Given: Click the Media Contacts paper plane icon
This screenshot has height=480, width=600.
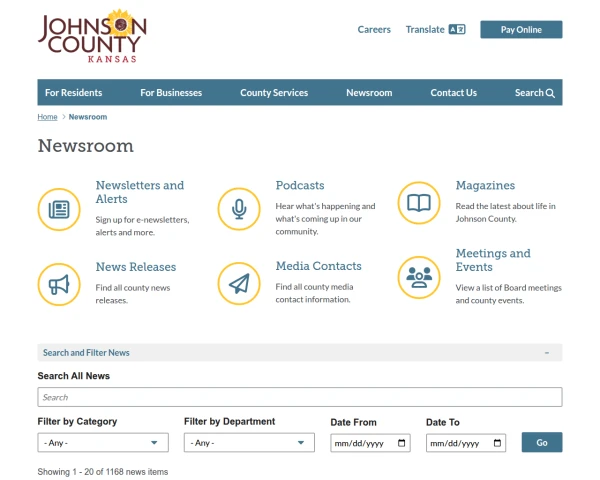Looking at the screenshot, I should point(239,284).
